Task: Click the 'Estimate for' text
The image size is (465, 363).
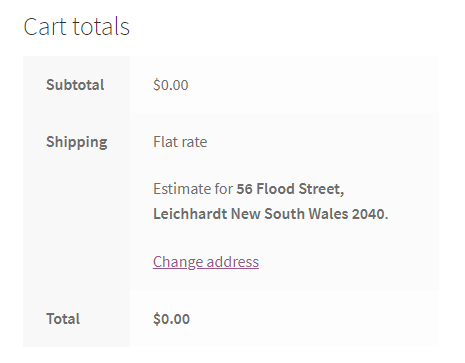Action: (x=193, y=189)
